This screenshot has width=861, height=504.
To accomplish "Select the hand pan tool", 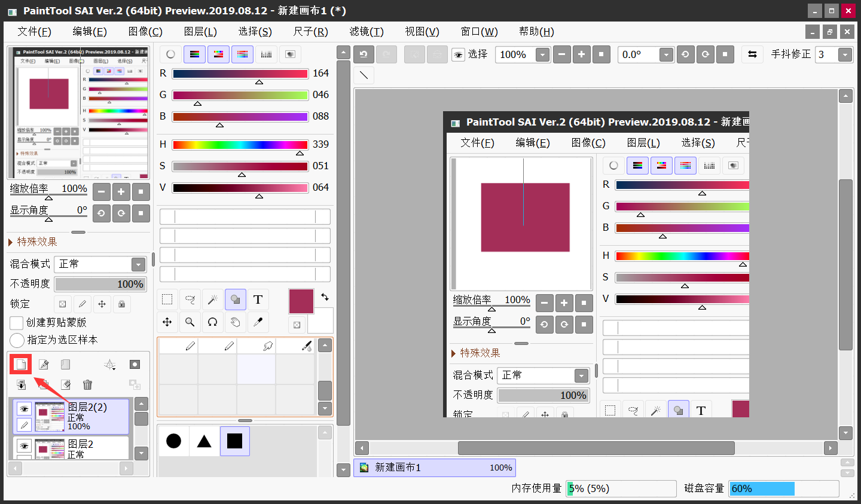I will click(236, 322).
